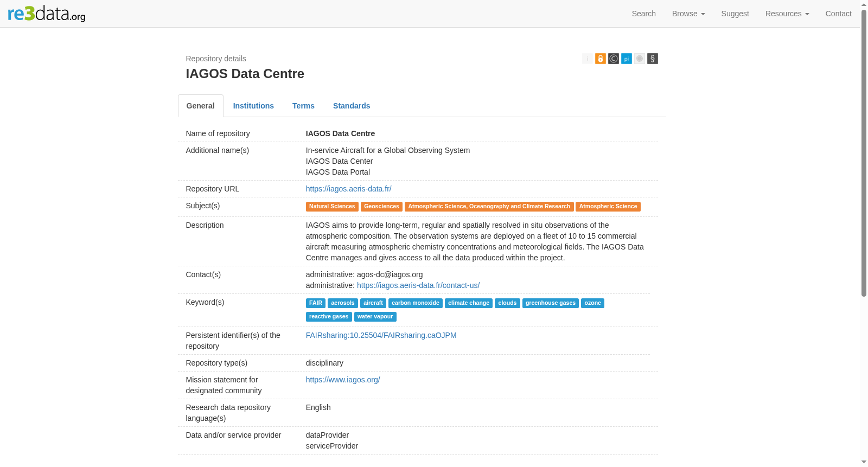868x467 pixels.
Task: Click the blue 'pi' persistent identifier badge
Action: 626,59
